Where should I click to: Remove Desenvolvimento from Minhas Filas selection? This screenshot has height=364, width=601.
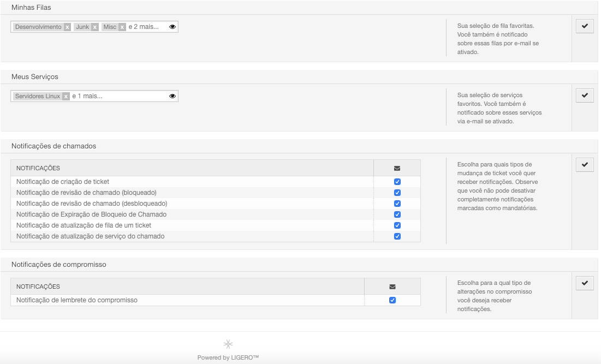click(67, 27)
